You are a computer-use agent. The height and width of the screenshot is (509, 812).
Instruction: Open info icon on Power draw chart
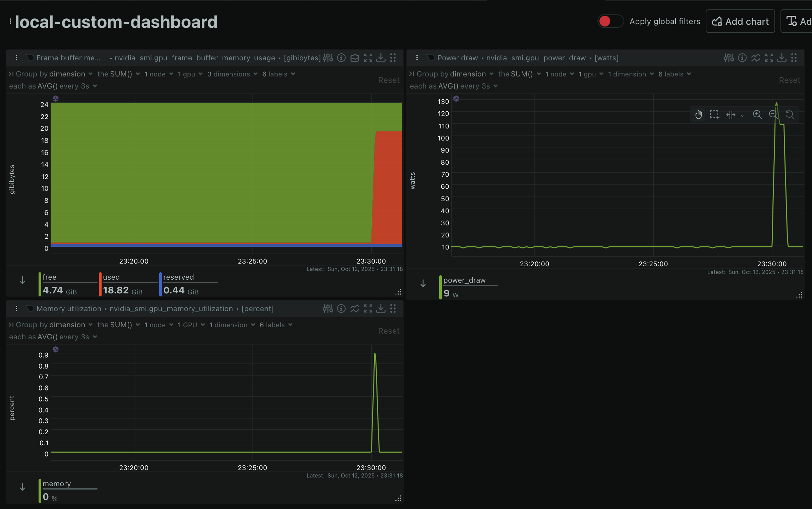(742, 58)
